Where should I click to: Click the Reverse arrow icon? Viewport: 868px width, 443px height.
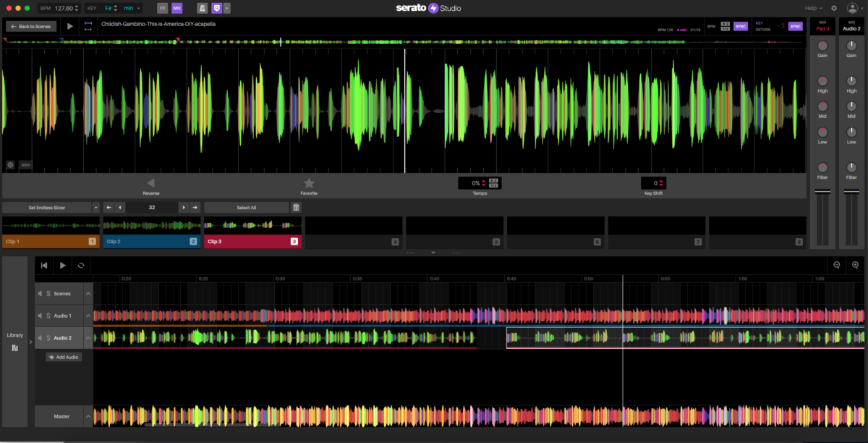click(x=150, y=183)
